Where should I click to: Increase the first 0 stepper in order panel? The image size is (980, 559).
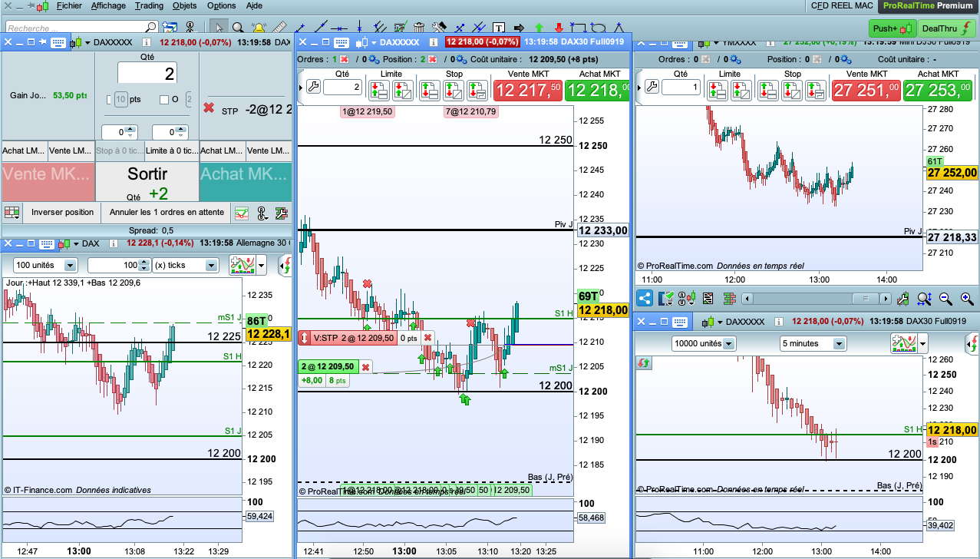130,130
